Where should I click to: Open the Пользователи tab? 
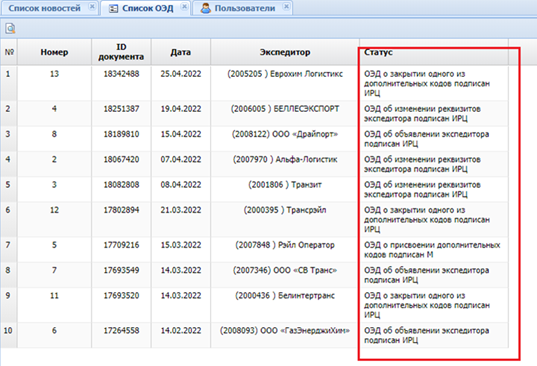245,8
